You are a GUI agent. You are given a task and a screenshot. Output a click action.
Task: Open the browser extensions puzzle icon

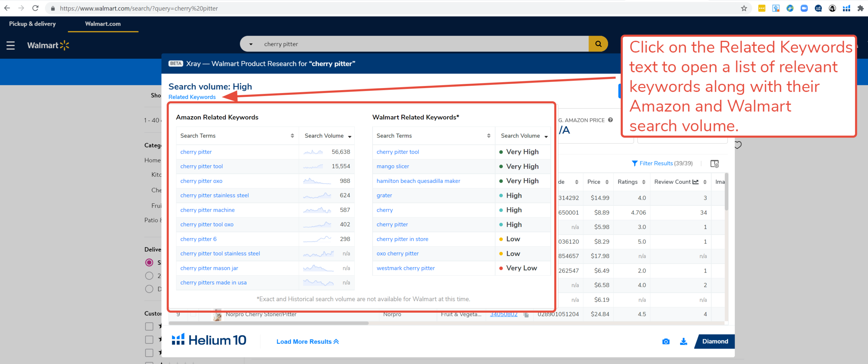pyautogui.click(x=860, y=8)
